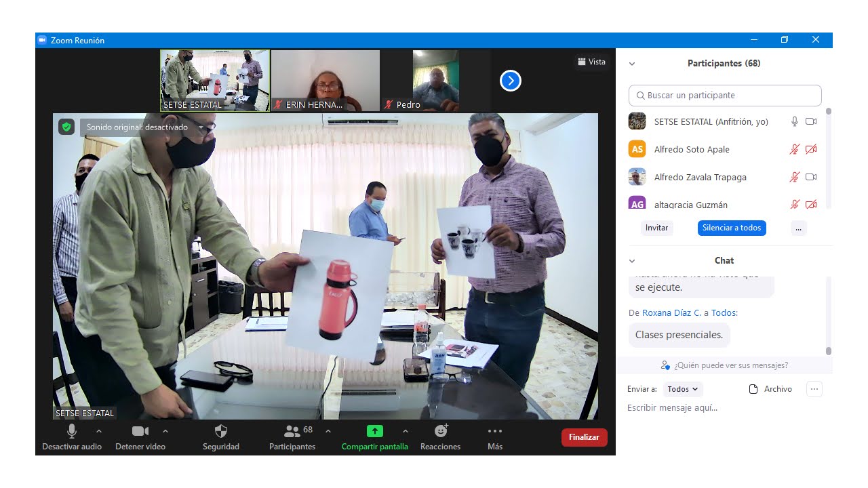Toggle Sonido original: desactivado
The width and height of the screenshot is (868, 488).
point(137,127)
